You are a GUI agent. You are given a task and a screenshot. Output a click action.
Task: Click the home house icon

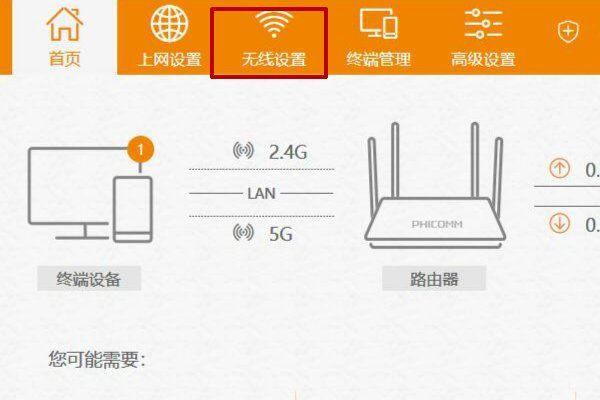point(64,24)
